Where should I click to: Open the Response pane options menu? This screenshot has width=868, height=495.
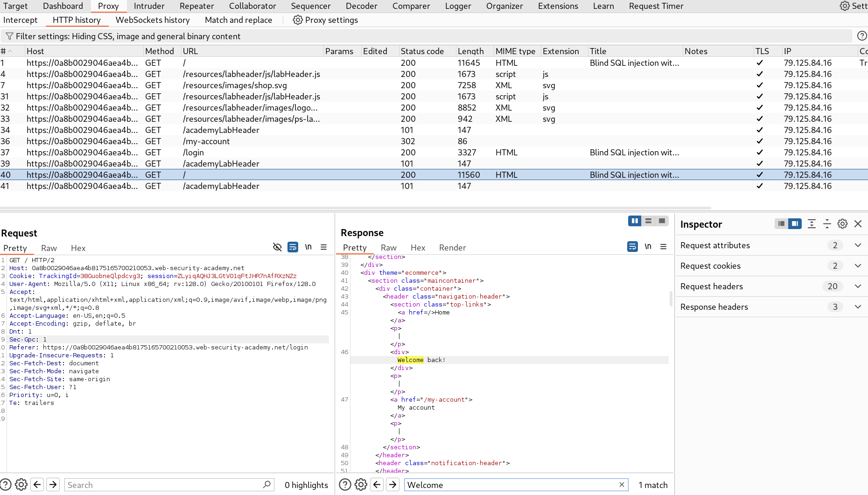(663, 246)
